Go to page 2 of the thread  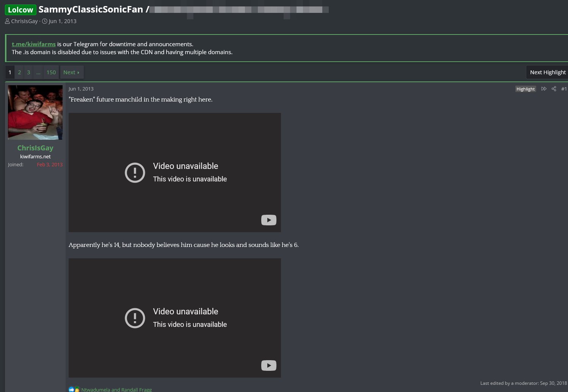point(19,72)
